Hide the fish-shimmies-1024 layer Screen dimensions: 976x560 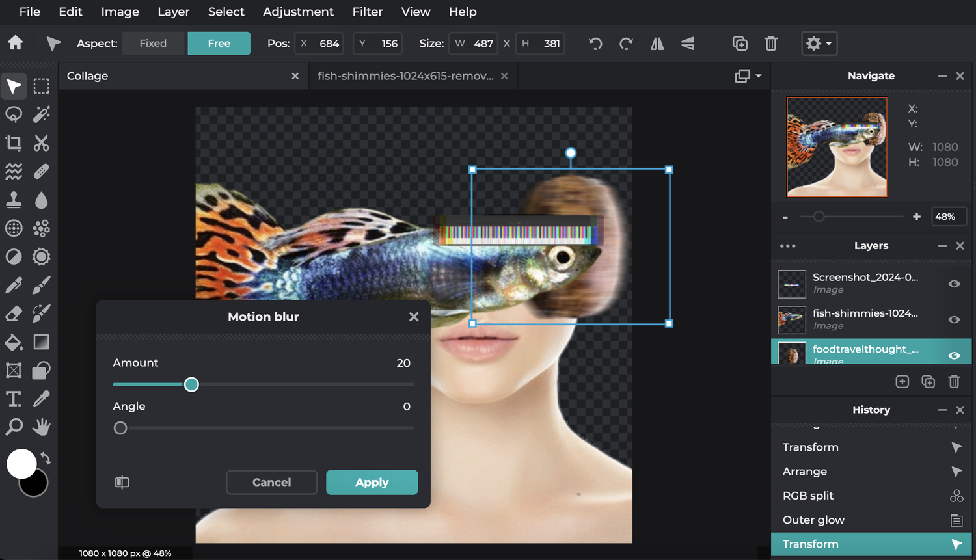[954, 319]
